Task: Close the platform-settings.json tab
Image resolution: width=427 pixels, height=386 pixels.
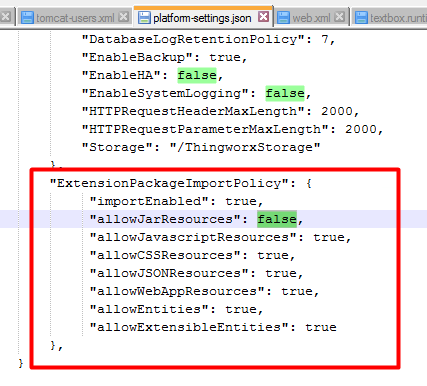Action: pyautogui.click(x=263, y=16)
